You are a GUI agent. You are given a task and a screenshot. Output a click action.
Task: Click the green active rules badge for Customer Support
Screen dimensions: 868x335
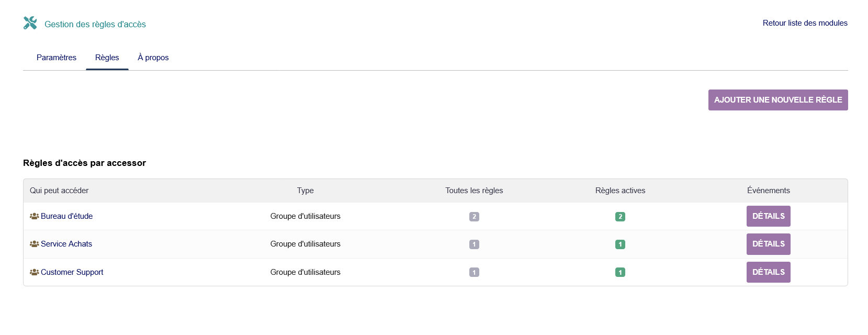pyautogui.click(x=620, y=272)
